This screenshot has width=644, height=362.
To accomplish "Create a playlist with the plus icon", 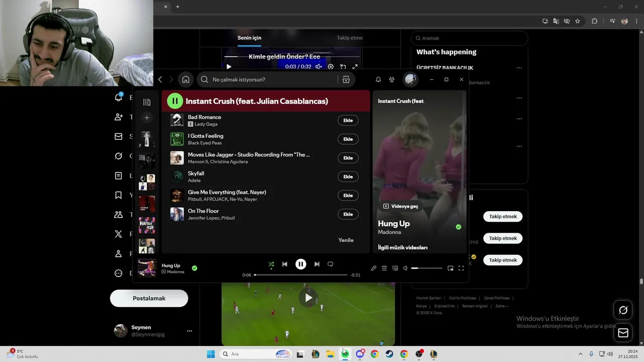I will pyautogui.click(x=147, y=118).
